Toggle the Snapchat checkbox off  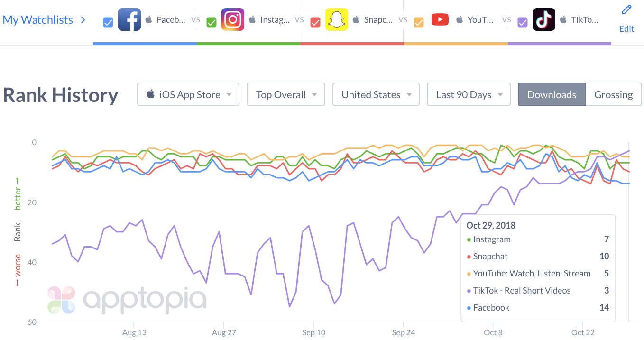[314, 21]
